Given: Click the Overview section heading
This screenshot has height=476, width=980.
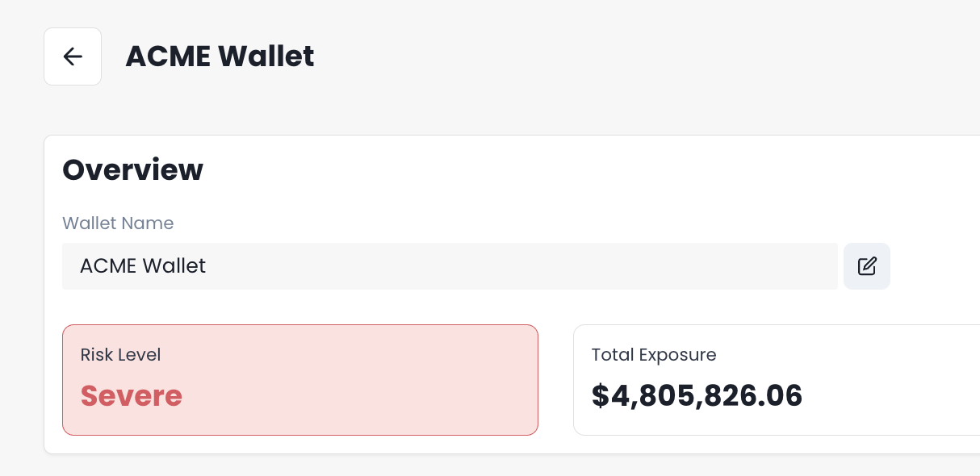Looking at the screenshot, I should coord(132,170).
